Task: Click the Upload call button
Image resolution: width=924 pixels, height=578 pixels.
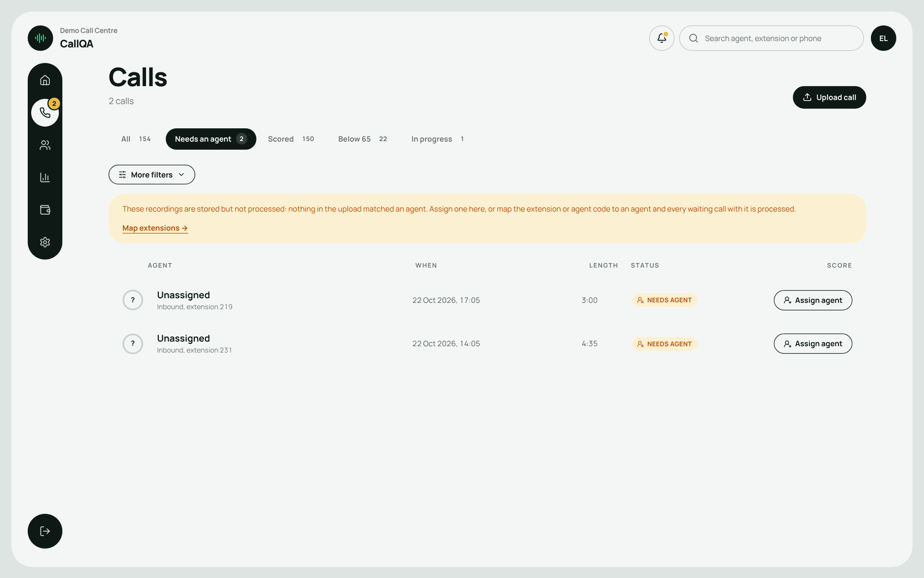Action: click(x=829, y=97)
